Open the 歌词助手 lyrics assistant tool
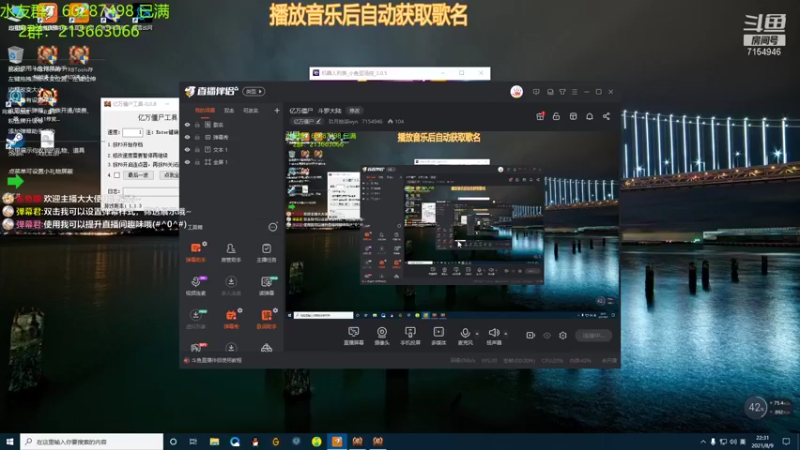800x450 pixels. pos(266,318)
